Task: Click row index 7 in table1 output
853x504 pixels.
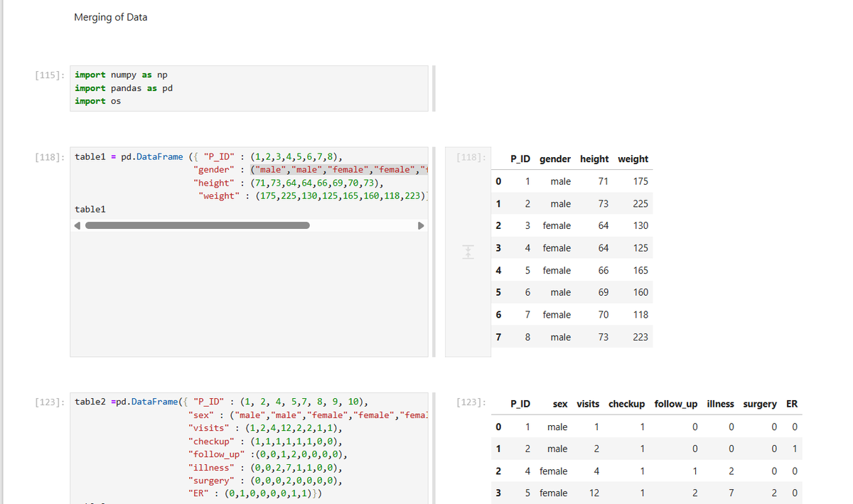Action: 498,338
